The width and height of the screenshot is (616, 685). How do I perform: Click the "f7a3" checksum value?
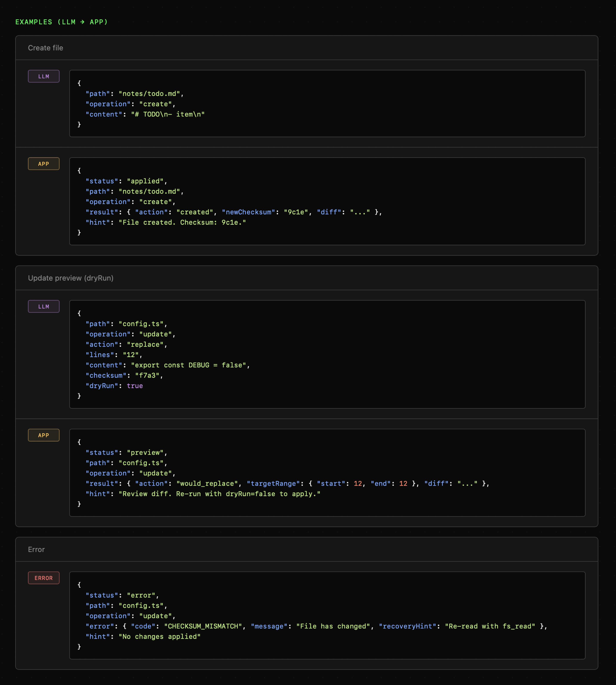pos(147,375)
